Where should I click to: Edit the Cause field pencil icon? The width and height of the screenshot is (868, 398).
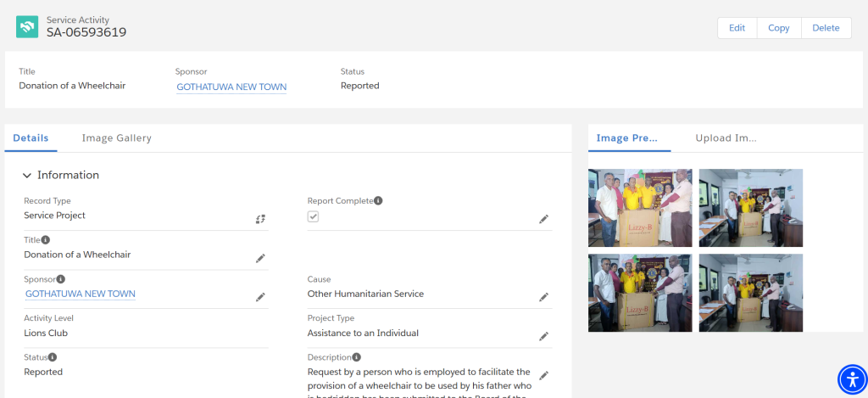[543, 297]
